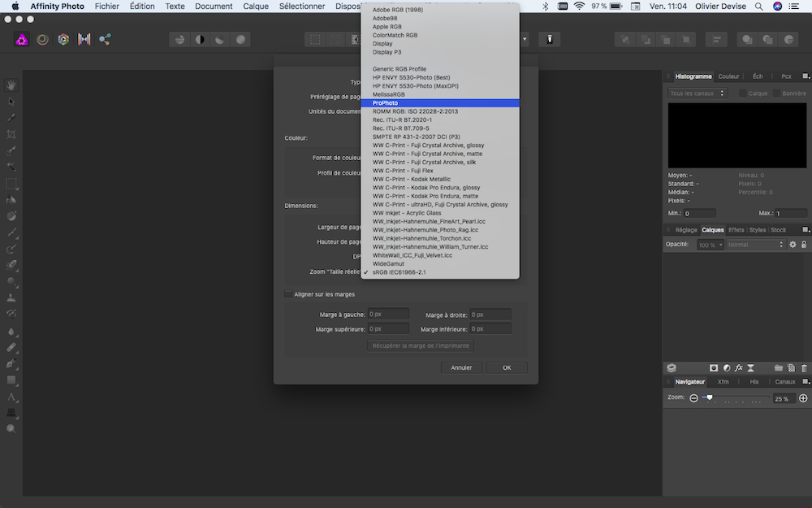Click the Navigateur zoom slider
The image size is (812, 508).
tap(736, 398)
